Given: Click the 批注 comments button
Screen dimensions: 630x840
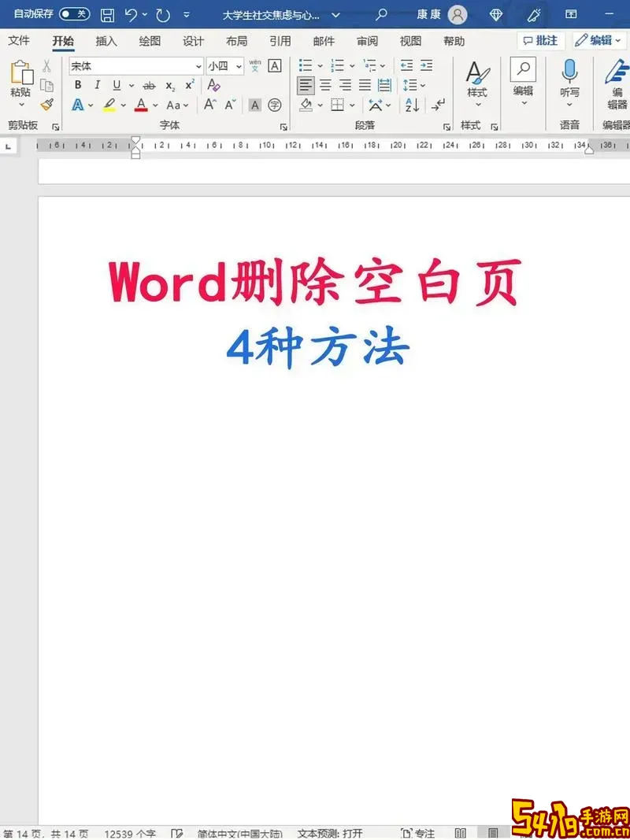Looking at the screenshot, I should coord(540,41).
